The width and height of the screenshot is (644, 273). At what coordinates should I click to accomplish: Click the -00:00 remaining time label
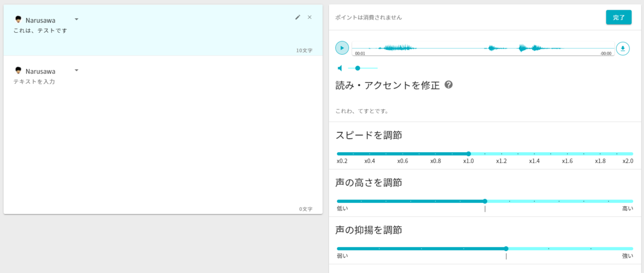pyautogui.click(x=606, y=54)
